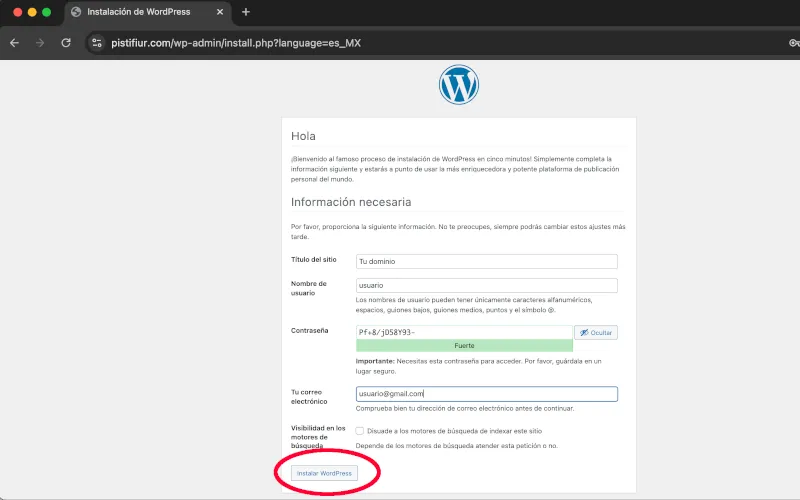Click the Contraseña password field
Viewport: 800px width, 500px height.
(x=464, y=332)
